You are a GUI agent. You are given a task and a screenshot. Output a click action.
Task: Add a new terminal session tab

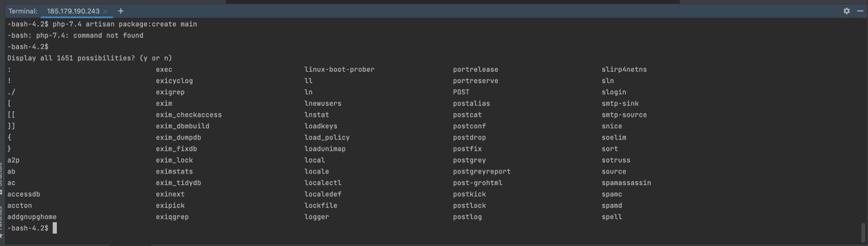[121, 11]
